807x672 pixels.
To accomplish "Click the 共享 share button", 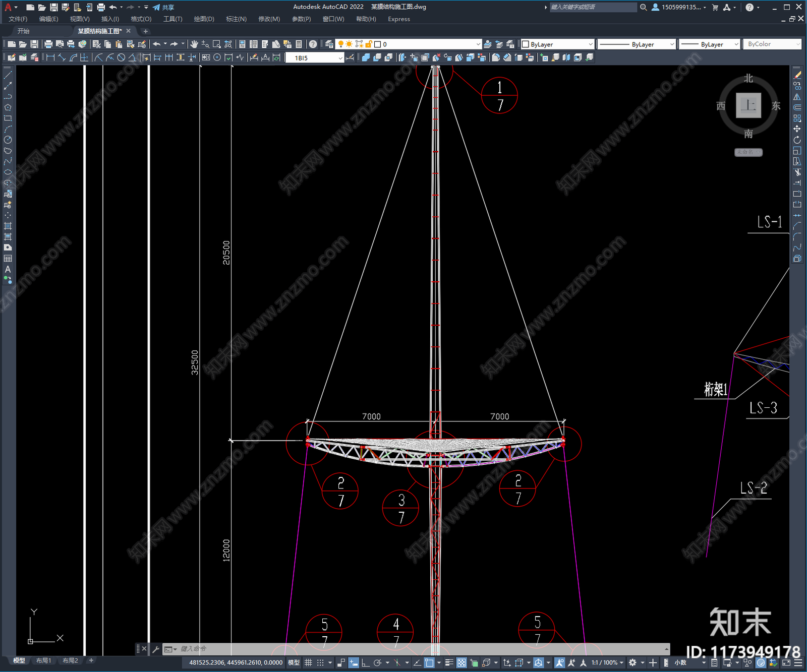I will coord(163,7).
